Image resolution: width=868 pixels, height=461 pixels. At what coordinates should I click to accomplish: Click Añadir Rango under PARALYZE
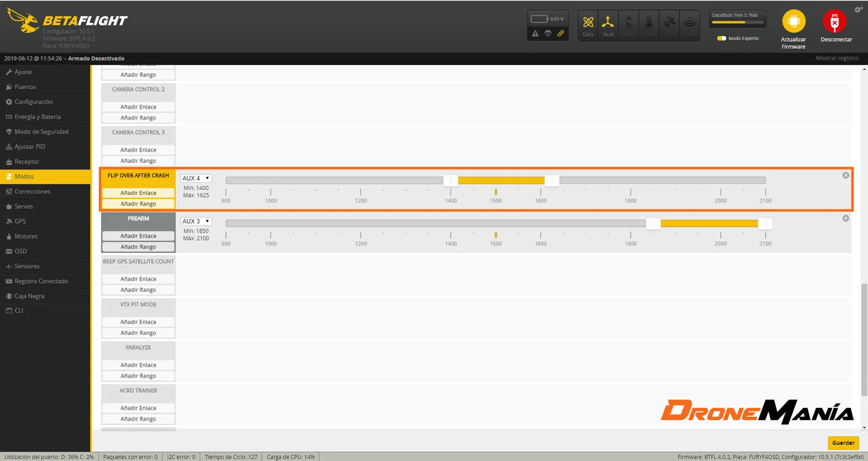[x=138, y=375]
